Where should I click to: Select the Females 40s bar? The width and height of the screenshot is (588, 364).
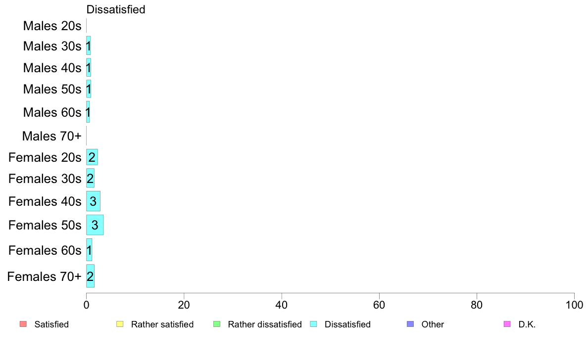coord(93,201)
